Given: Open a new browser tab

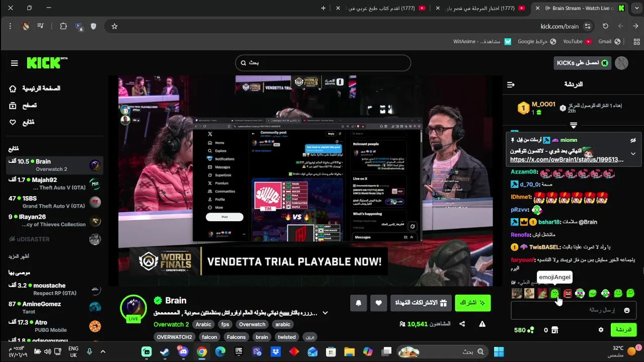Looking at the screenshot, I should pyautogui.click(x=323, y=8).
